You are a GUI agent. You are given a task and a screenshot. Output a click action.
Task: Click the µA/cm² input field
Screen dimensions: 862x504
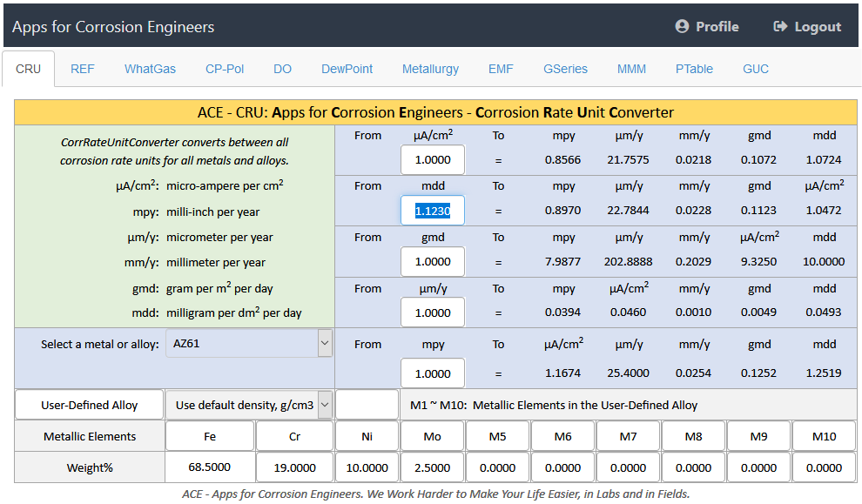pos(433,160)
